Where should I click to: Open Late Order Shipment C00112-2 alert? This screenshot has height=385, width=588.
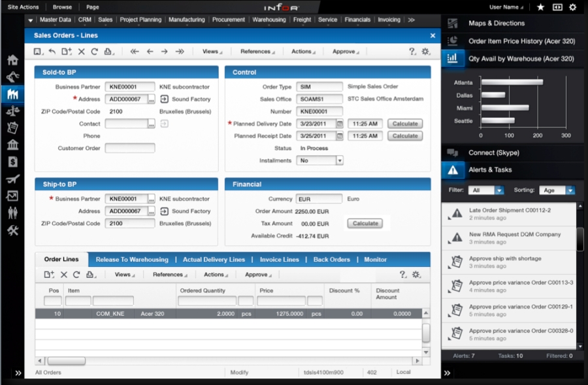tap(509, 214)
